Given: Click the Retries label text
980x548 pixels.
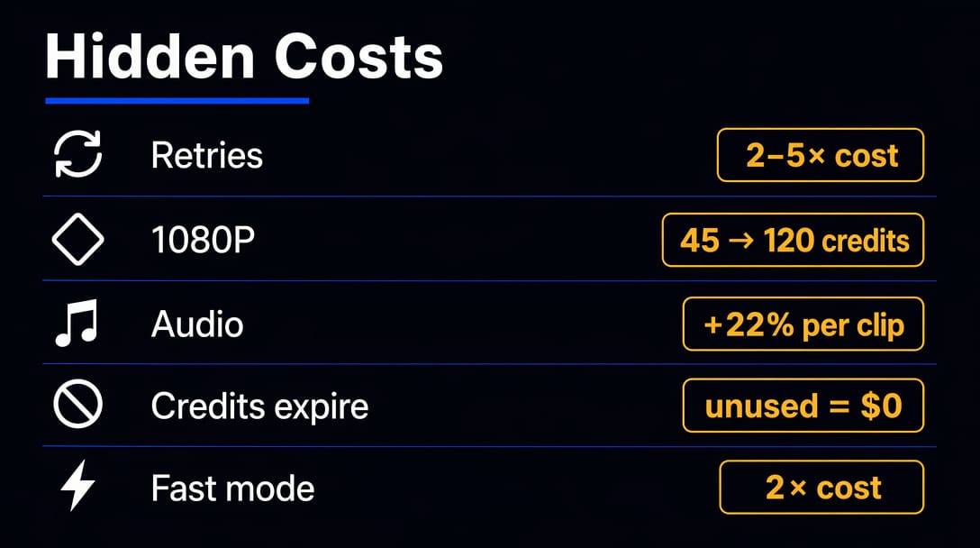Looking at the screenshot, I should (206, 156).
